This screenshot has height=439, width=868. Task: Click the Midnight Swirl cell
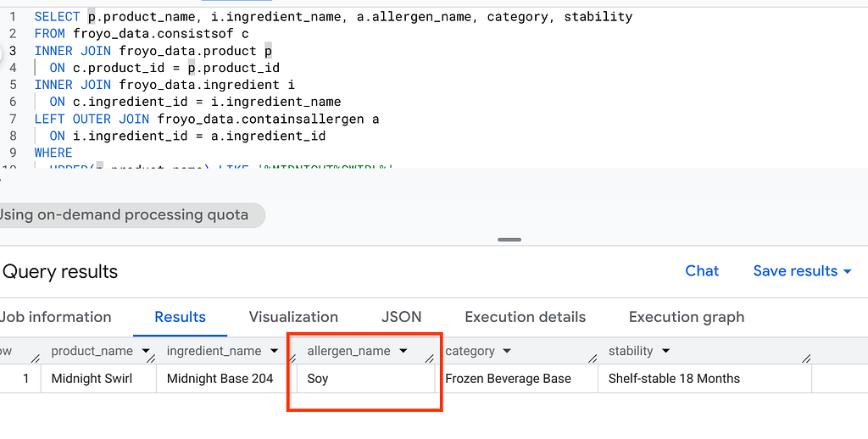(98, 379)
